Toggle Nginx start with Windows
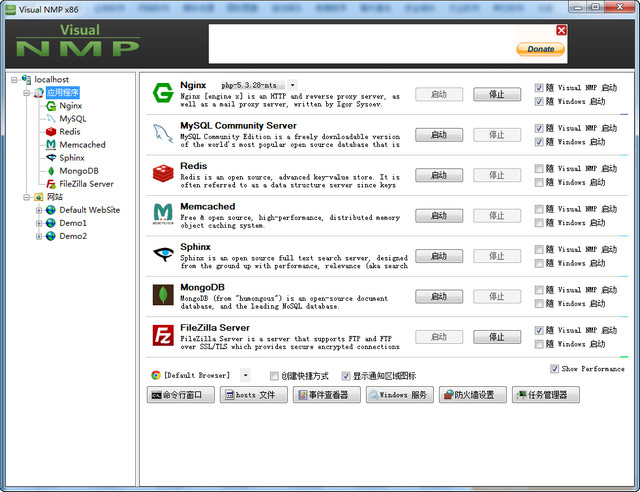The width and height of the screenshot is (640, 492). coord(539,102)
